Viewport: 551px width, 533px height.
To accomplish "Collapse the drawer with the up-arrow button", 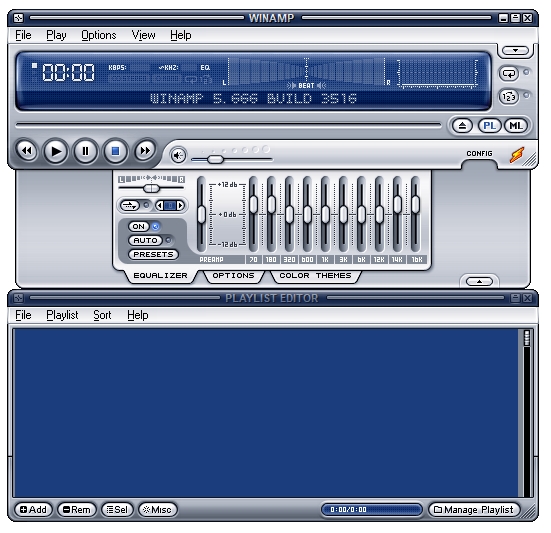I will [x=479, y=281].
